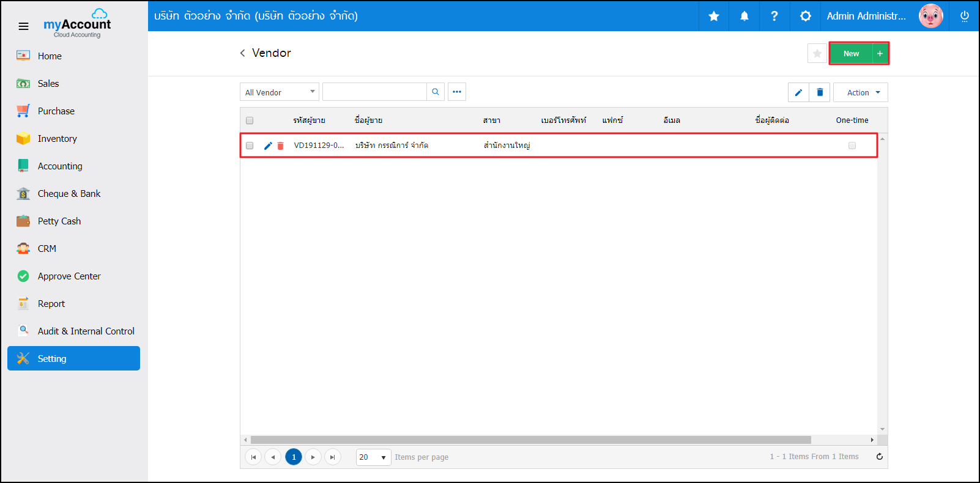Select page 1 in pager
This screenshot has height=483, width=980.
pyautogui.click(x=294, y=457)
